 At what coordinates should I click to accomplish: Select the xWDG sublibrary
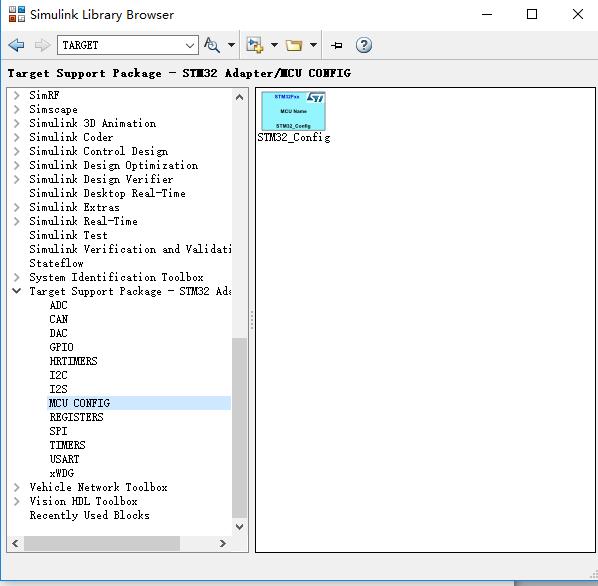[x=61, y=473]
